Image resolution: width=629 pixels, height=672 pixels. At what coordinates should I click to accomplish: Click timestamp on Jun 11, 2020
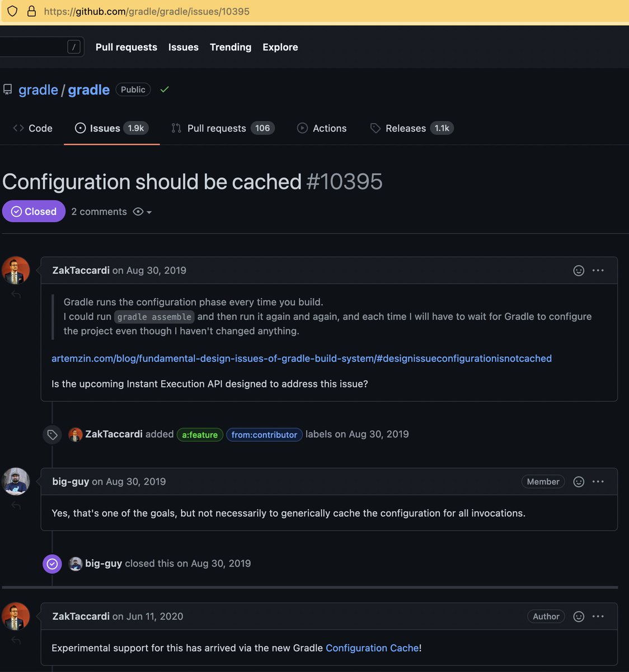tap(154, 617)
